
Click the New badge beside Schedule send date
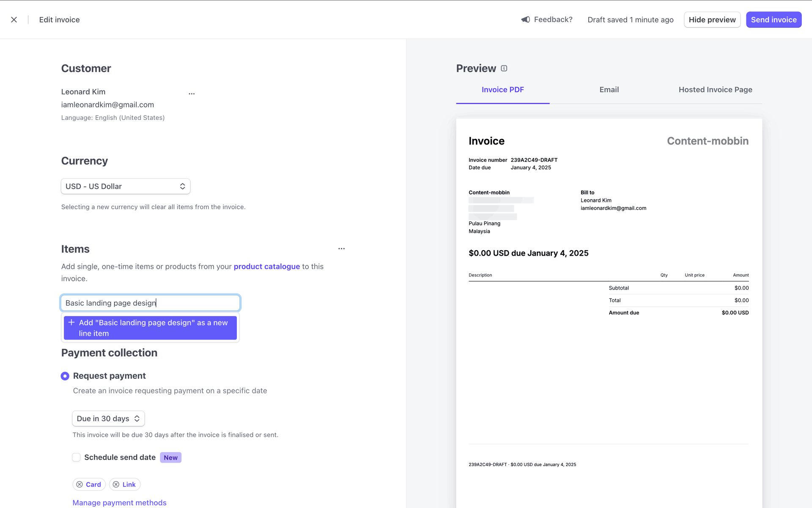[170, 457]
